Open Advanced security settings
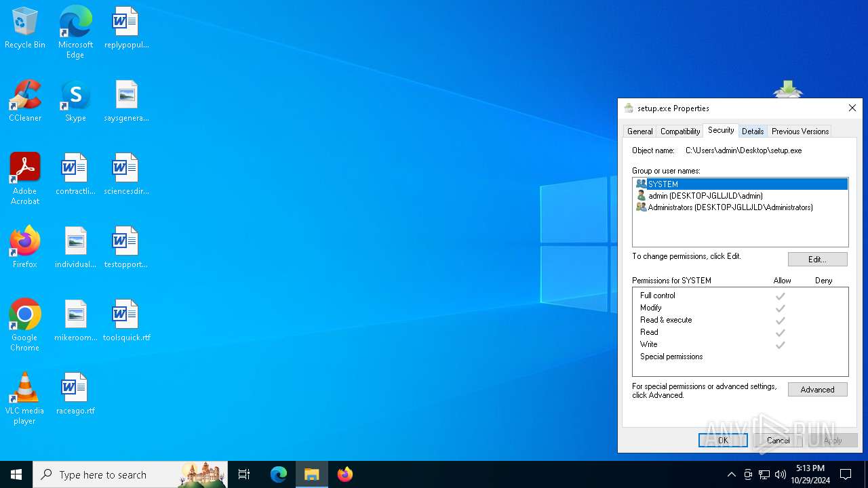This screenshot has height=488, width=868. click(x=817, y=390)
